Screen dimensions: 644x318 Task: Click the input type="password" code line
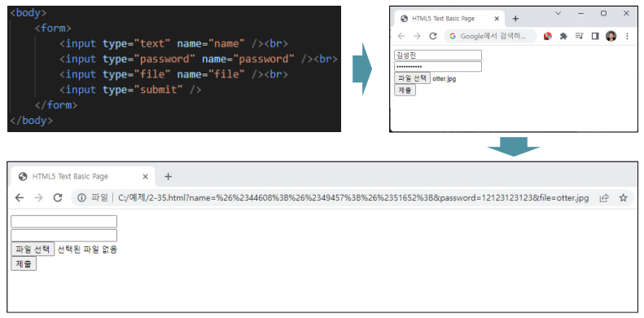tap(199, 59)
